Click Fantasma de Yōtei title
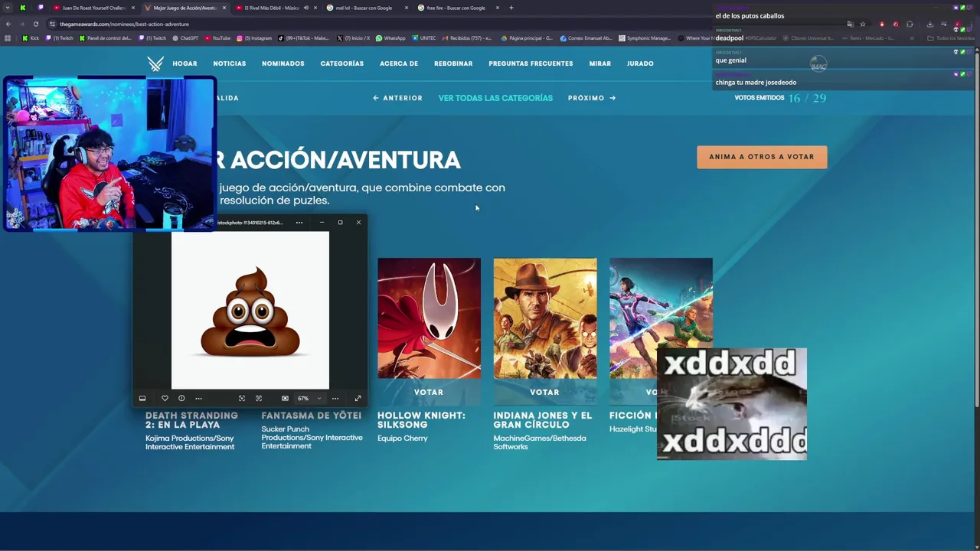 311,416
